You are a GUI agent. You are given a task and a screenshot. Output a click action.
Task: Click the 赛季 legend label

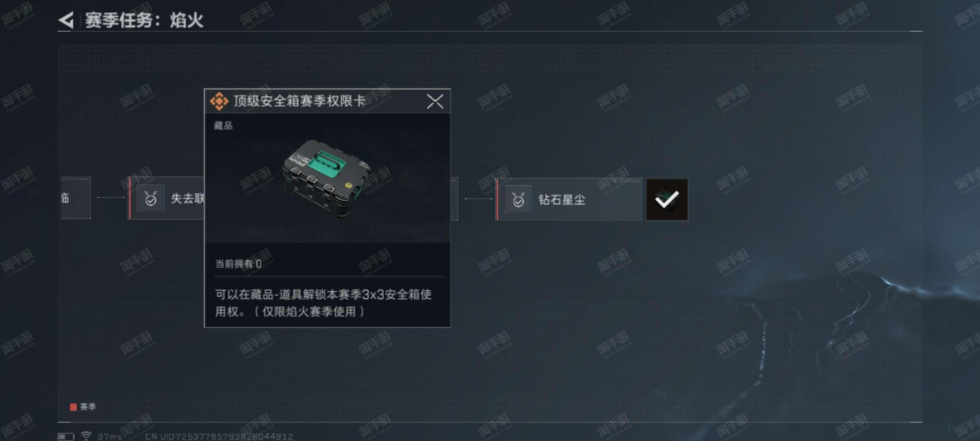coord(88,407)
